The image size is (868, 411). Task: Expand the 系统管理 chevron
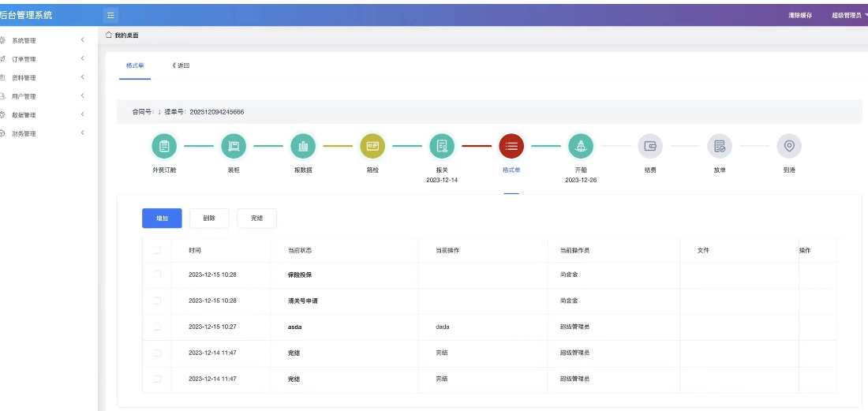pos(83,39)
